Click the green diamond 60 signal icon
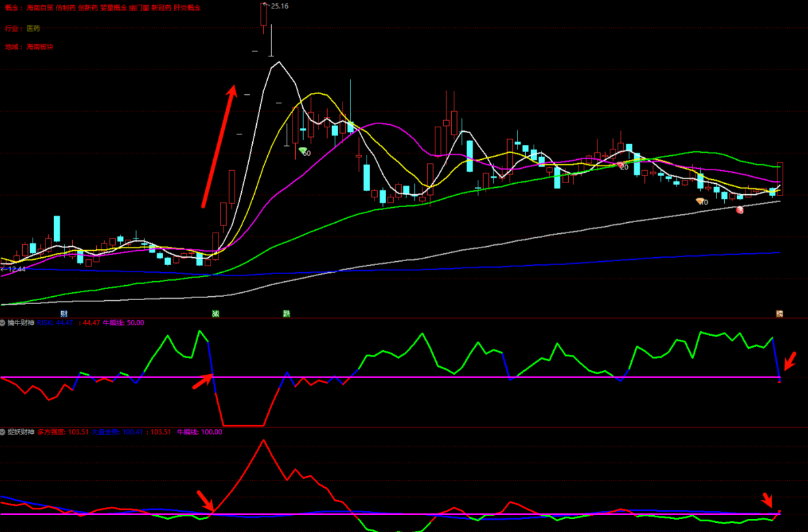This screenshot has height=532, width=808. [x=303, y=151]
